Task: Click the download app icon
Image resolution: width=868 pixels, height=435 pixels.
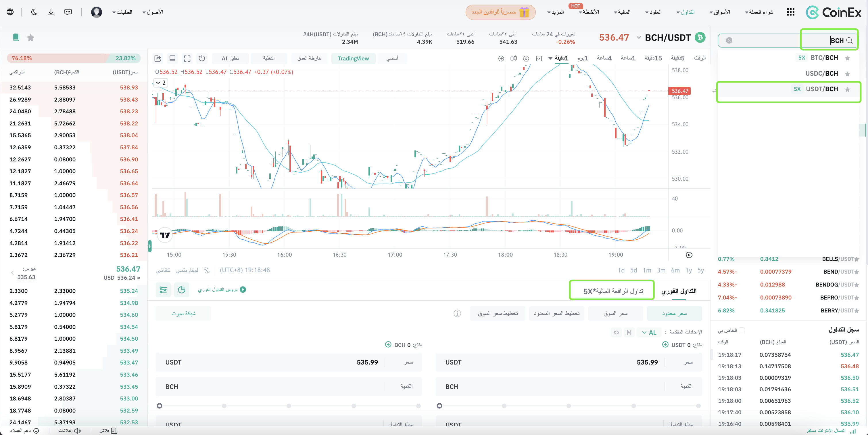Action: tap(51, 12)
